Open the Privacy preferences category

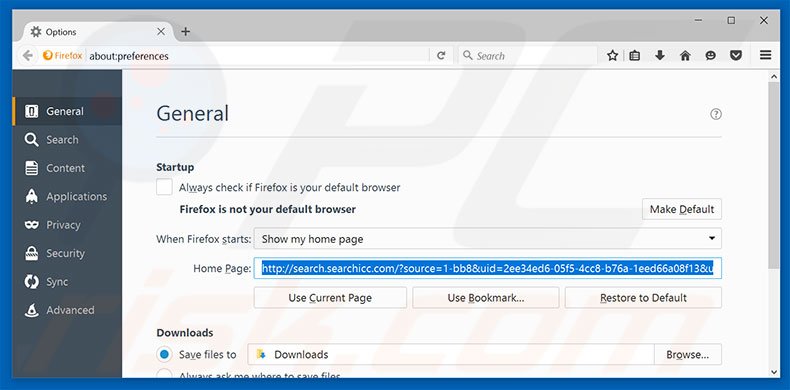coord(67,225)
